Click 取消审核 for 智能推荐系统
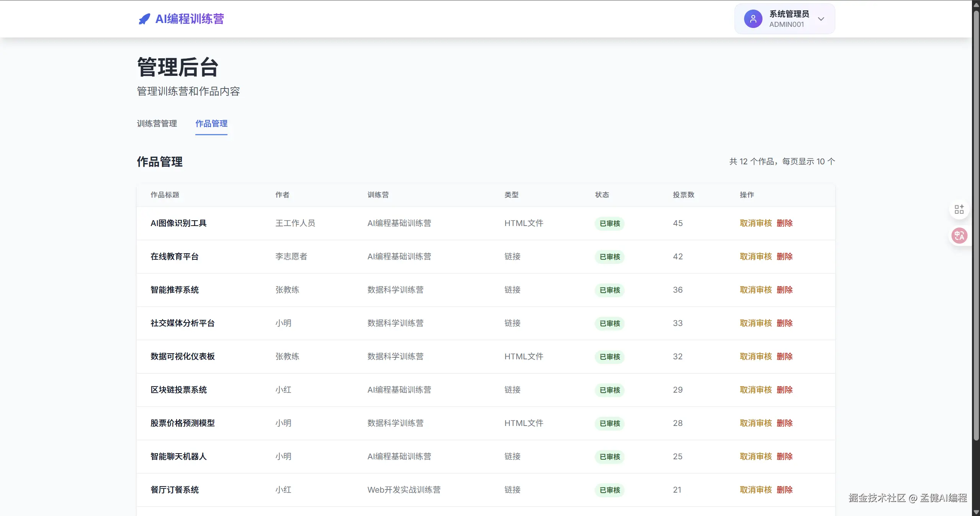Viewport: 980px width, 516px height. coord(755,290)
